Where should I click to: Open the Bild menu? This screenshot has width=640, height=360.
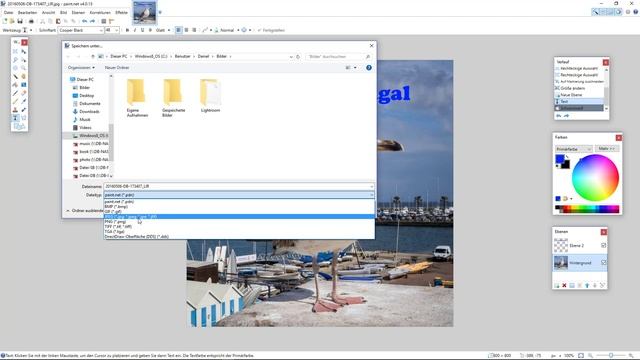pos(64,13)
